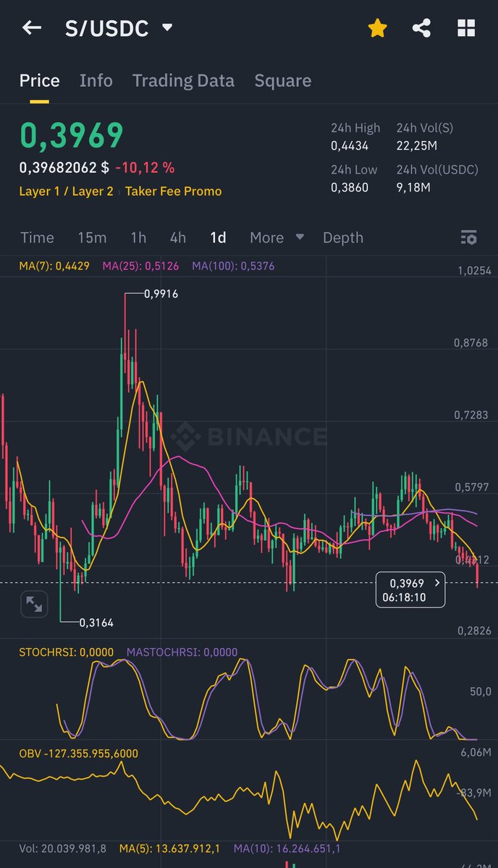
Task: Expand the S/USDC pair dropdown arrow
Action: pos(167,27)
